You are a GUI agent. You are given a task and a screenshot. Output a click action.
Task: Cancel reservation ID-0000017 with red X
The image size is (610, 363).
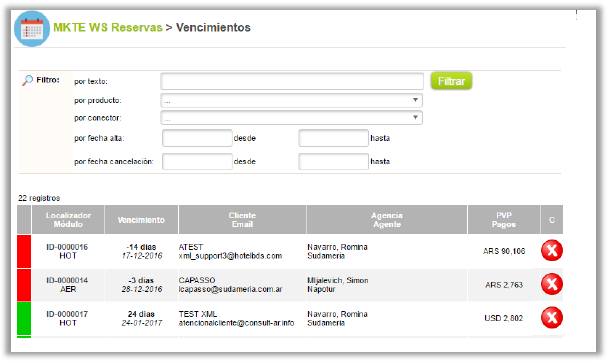click(552, 317)
